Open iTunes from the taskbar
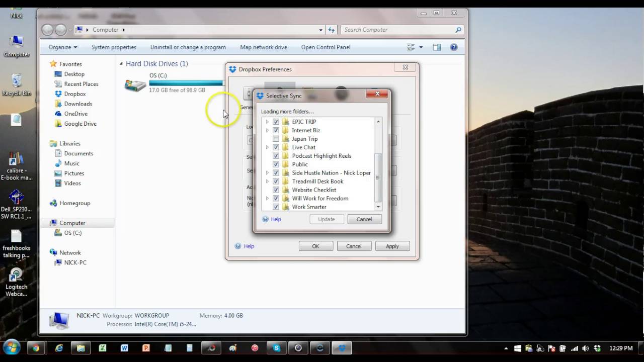 [x=255, y=348]
